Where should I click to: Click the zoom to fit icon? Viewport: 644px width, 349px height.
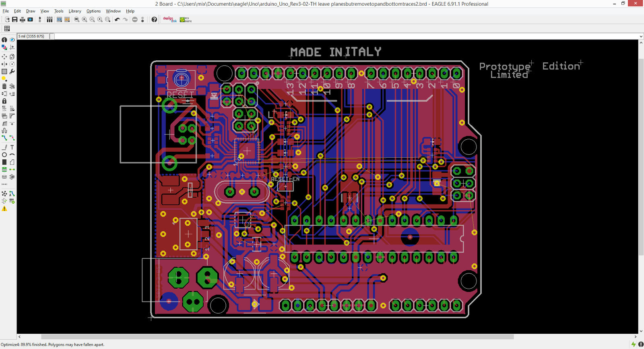[x=76, y=19]
